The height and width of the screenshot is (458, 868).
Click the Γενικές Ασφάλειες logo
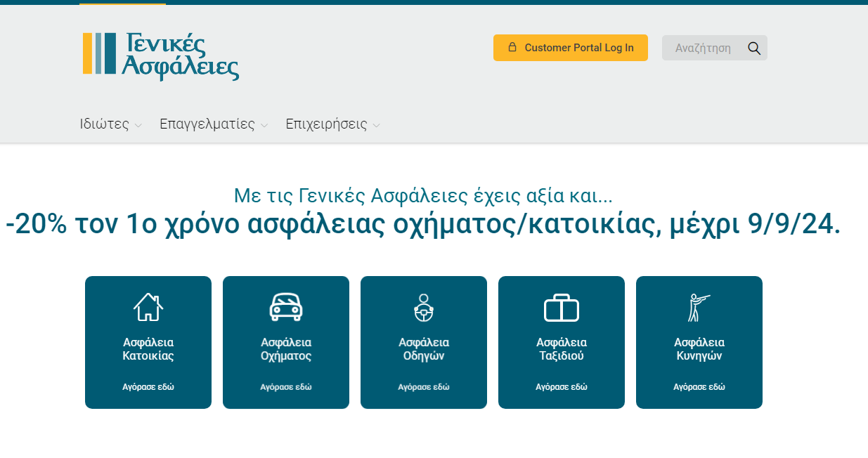click(x=161, y=55)
